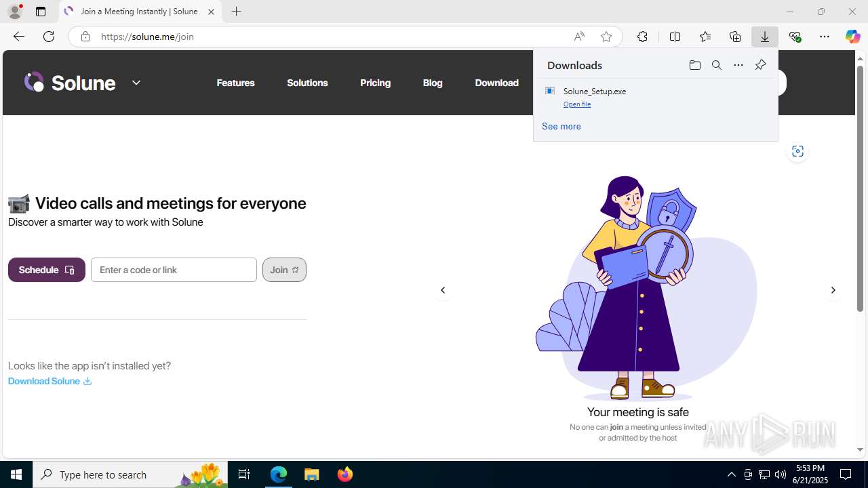
Task: Go to Pricing page
Action: tap(375, 83)
